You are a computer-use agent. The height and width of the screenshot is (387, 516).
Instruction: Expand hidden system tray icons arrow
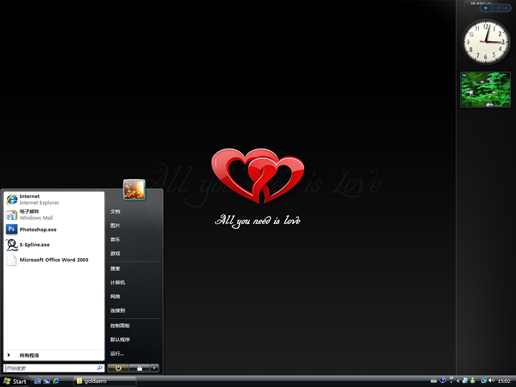tap(458, 381)
